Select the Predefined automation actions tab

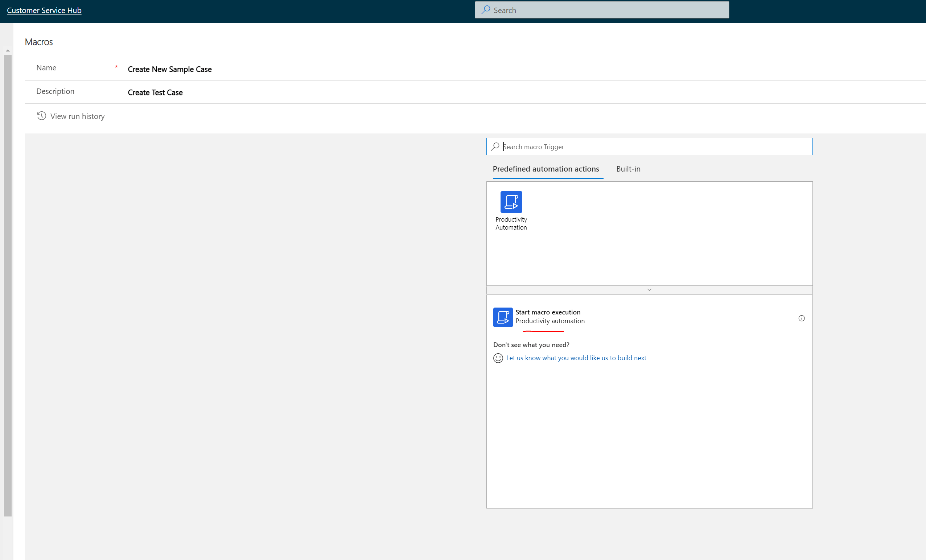point(546,169)
